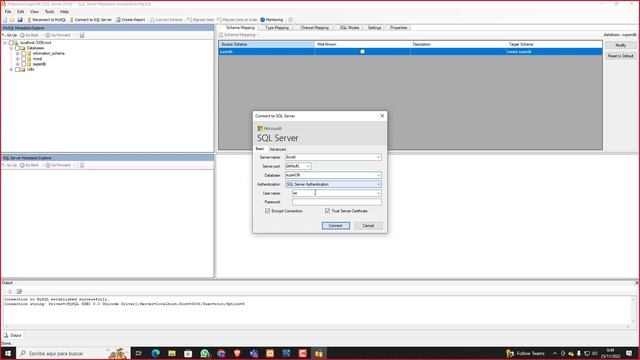Switch to the SQL Modes tab

(349, 28)
